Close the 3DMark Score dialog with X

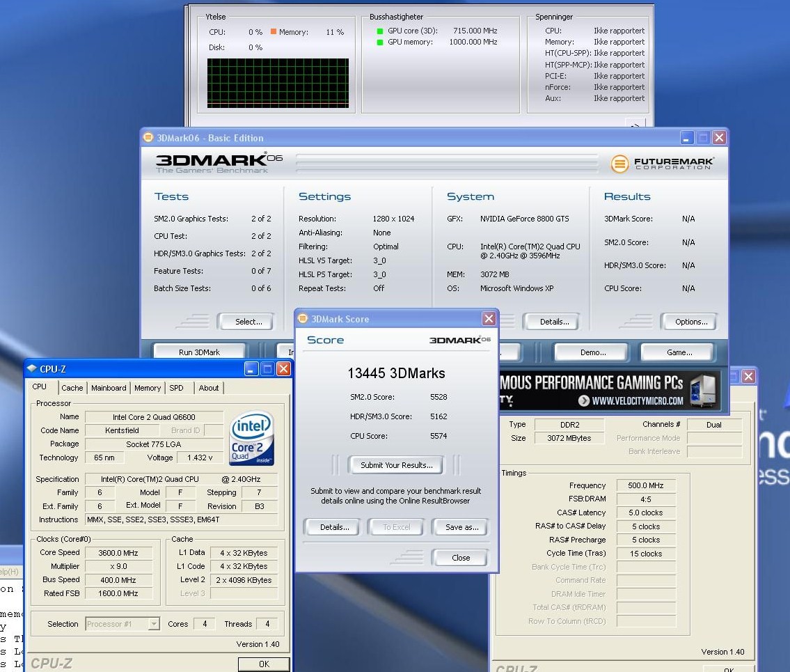(x=489, y=318)
